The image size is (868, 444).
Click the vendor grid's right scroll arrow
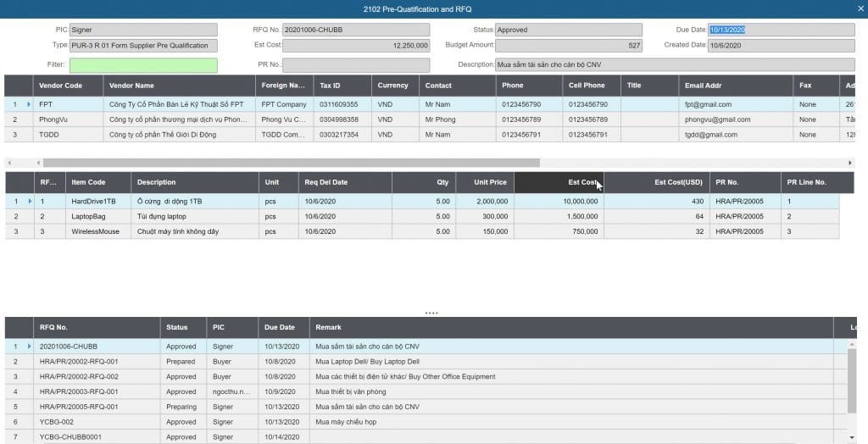point(849,163)
